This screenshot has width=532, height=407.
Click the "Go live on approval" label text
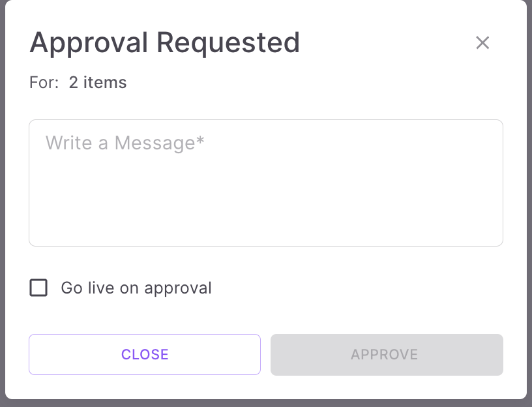click(x=136, y=288)
